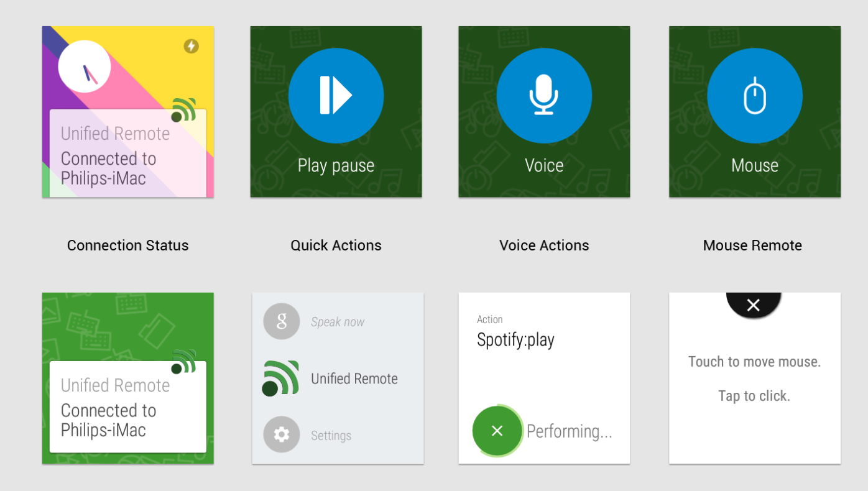Screen dimensions: 868x491
Task: Click the Quick Actions caption label
Action: coord(336,245)
